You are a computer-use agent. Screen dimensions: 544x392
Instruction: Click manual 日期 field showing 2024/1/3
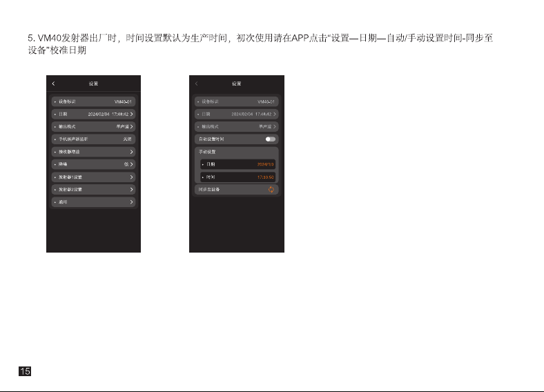238,164
